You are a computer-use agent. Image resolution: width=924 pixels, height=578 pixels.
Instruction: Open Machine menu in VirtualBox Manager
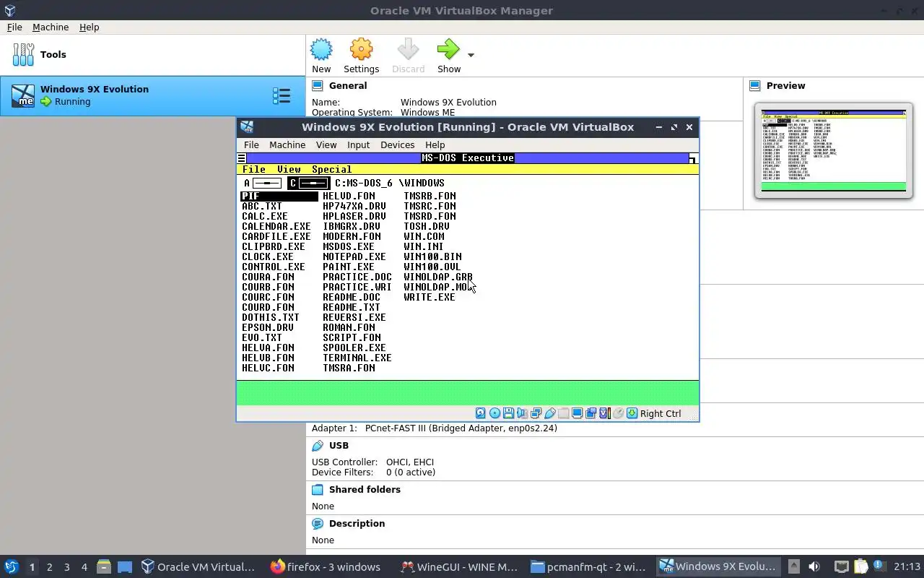coord(51,27)
